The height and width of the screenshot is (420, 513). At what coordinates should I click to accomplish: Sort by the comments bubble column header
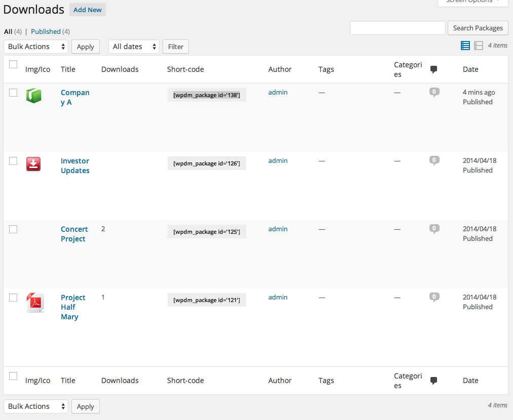pyautogui.click(x=433, y=69)
